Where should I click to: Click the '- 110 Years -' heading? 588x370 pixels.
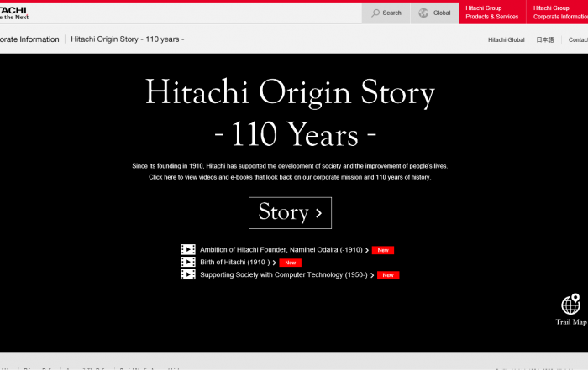coord(295,134)
